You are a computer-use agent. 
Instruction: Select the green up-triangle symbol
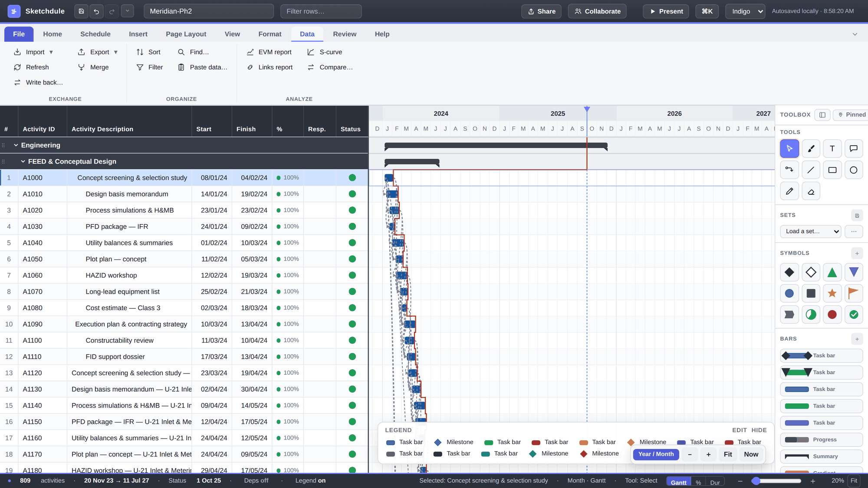(832, 272)
